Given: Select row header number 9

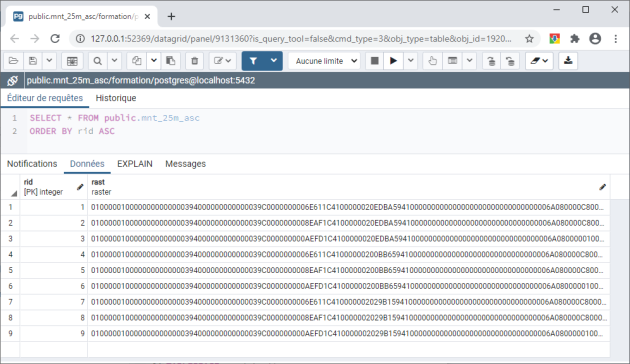Looking at the screenshot, I should [10, 333].
